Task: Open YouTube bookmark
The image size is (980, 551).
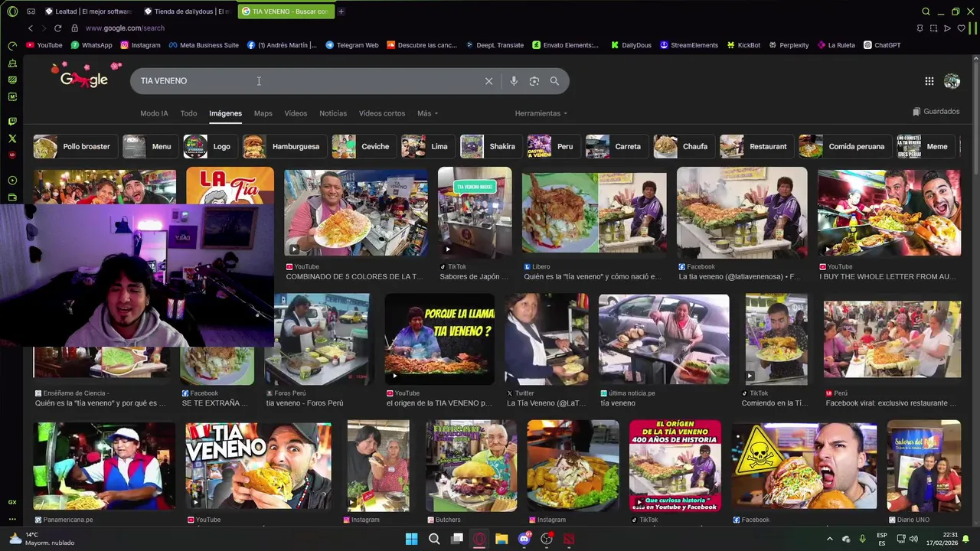Action: click(44, 45)
